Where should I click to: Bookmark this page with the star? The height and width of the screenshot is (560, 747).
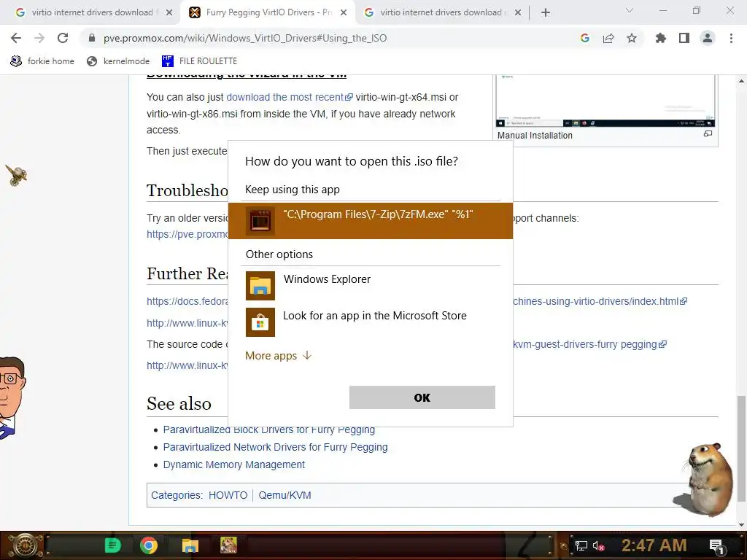(632, 38)
